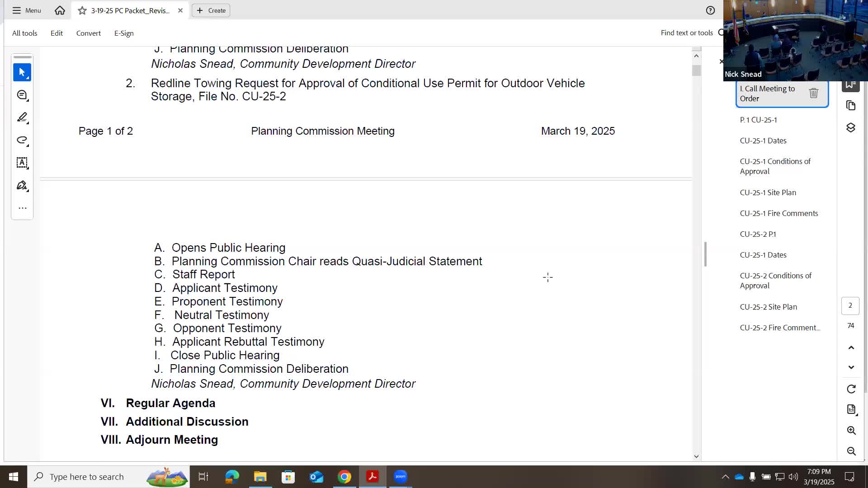868x488 pixels.
Task: Select the CU-25-2 Site Plan bookmark
Action: (768, 306)
